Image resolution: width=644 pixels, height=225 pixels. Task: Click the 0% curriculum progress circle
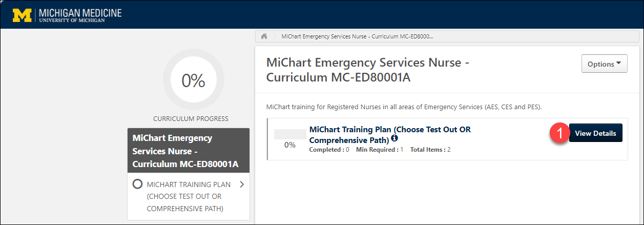coord(193,80)
